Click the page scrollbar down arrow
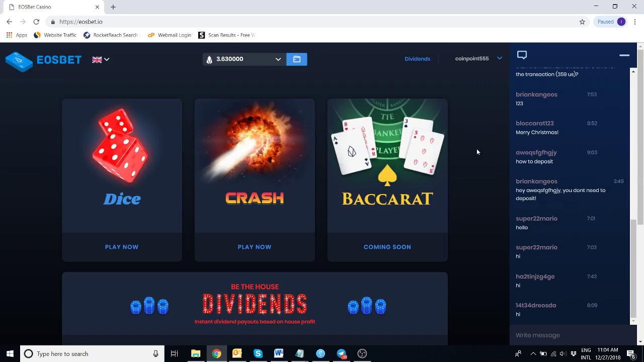 coord(640,341)
